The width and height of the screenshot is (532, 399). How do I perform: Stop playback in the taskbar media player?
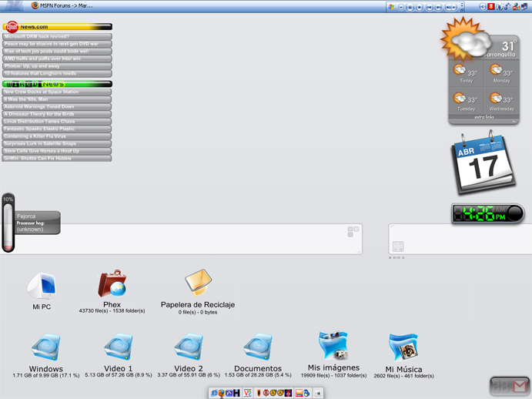click(x=420, y=7)
